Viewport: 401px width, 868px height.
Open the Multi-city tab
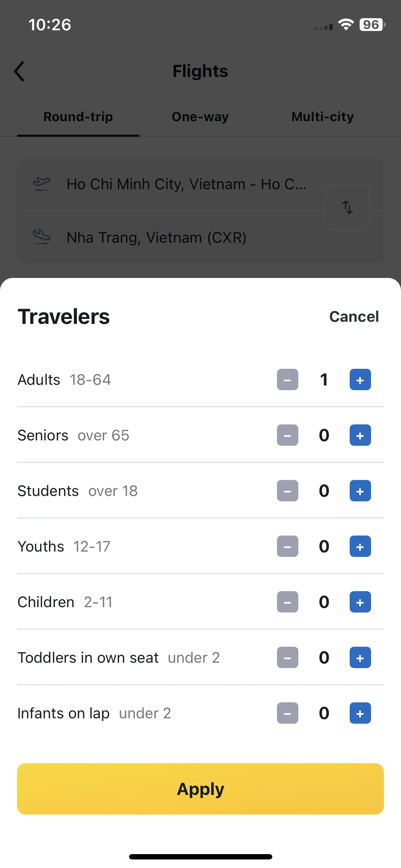pos(323,117)
